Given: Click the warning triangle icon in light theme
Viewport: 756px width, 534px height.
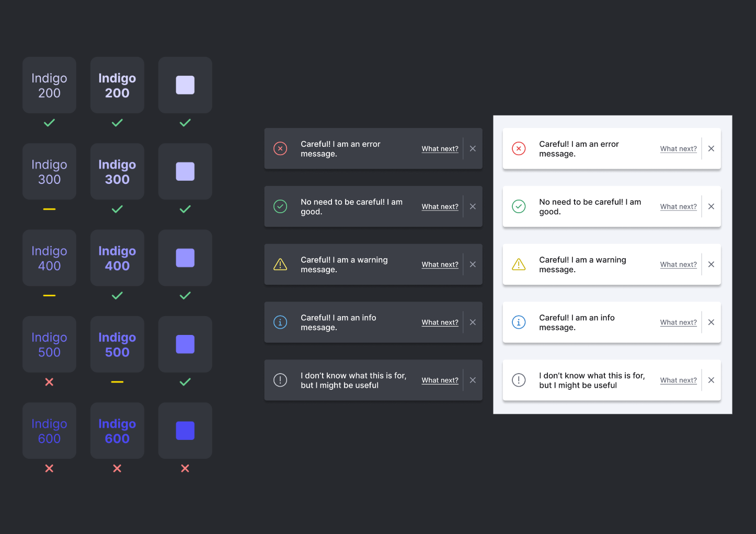Looking at the screenshot, I should (x=519, y=264).
